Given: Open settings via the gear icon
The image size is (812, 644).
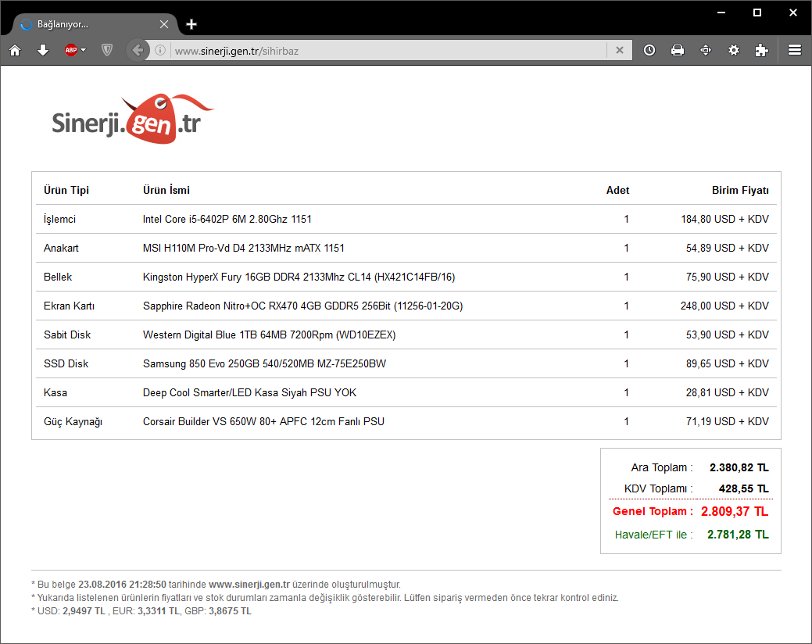Looking at the screenshot, I should [x=734, y=50].
